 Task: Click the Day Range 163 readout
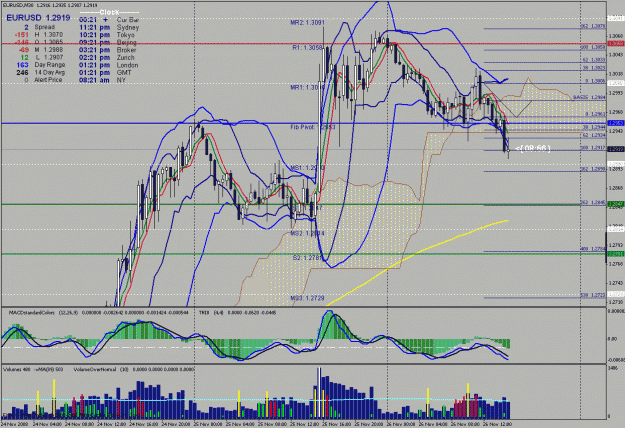pos(41,65)
